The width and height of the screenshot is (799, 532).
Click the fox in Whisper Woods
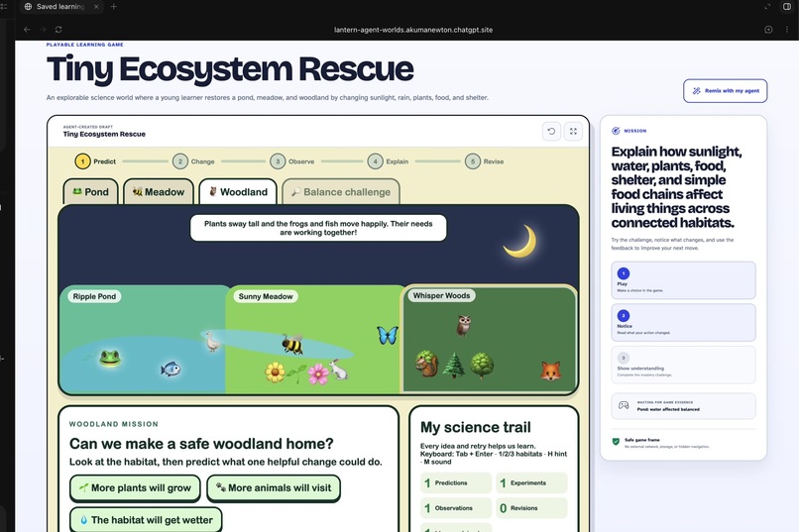pyautogui.click(x=551, y=372)
